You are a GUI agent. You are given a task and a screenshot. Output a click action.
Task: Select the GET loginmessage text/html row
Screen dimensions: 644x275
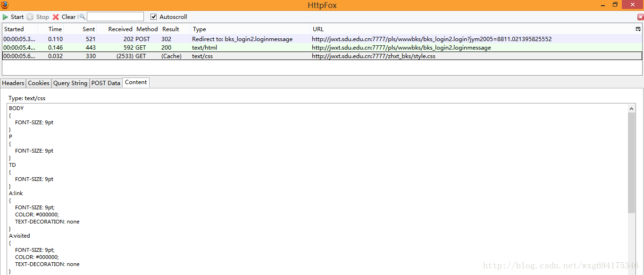(322, 48)
